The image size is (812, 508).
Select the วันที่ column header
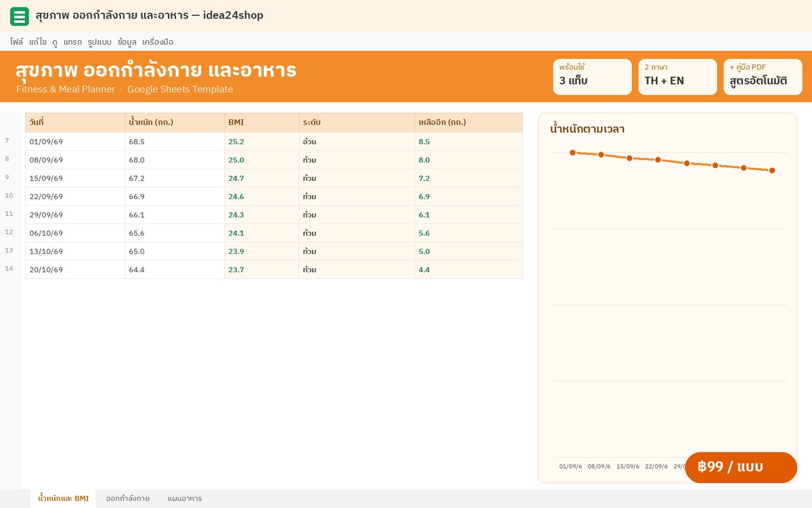(x=75, y=123)
